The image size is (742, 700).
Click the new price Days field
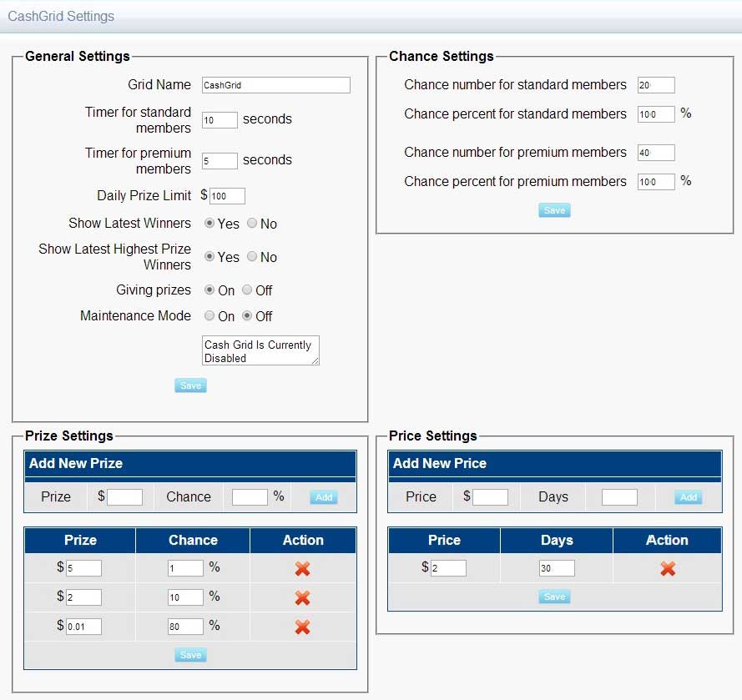619,497
